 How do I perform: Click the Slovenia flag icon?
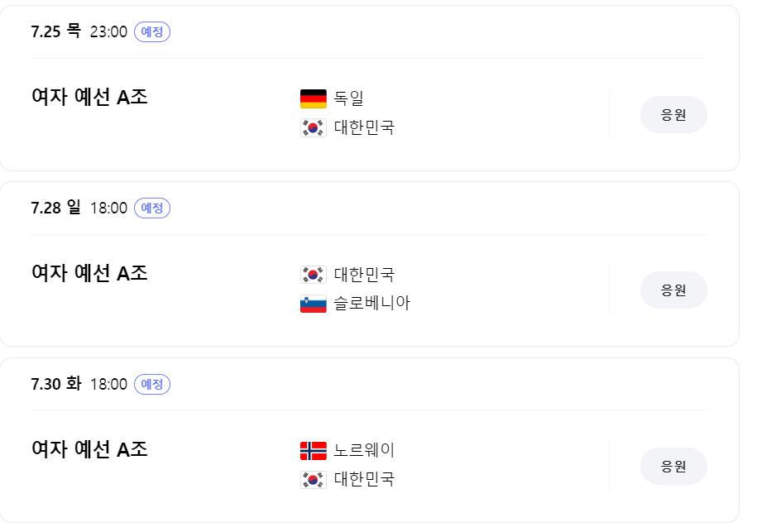click(313, 304)
